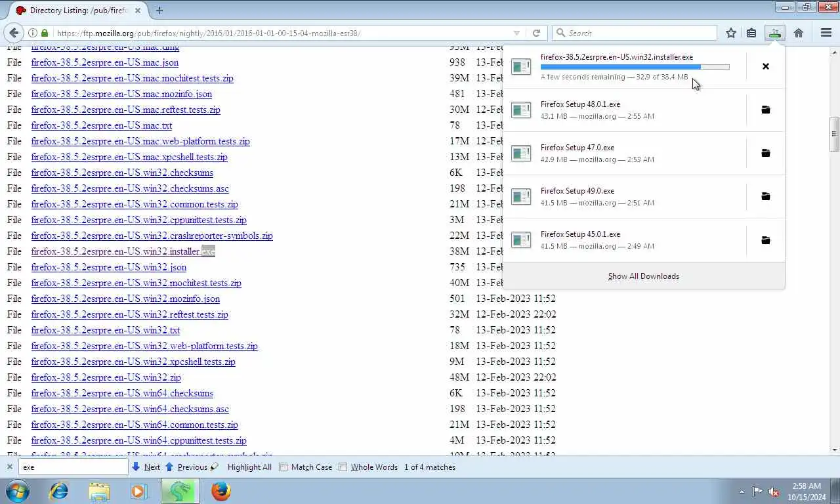
Task: Click the find bar text field
Action: coord(73,467)
